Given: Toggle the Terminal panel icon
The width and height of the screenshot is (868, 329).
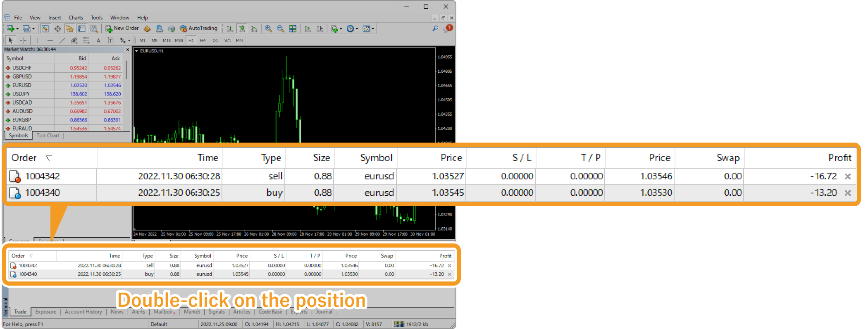Looking at the screenshot, I should point(82,29).
